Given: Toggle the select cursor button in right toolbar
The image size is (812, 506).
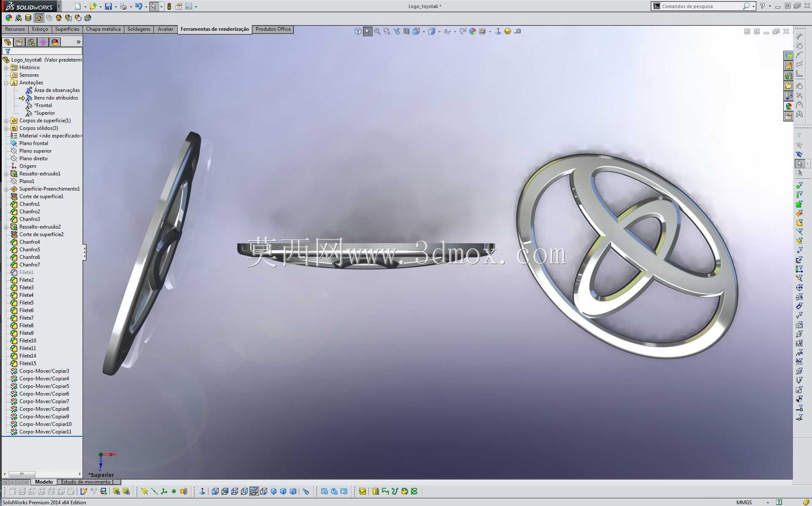Looking at the screenshot, I should [x=799, y=164].
